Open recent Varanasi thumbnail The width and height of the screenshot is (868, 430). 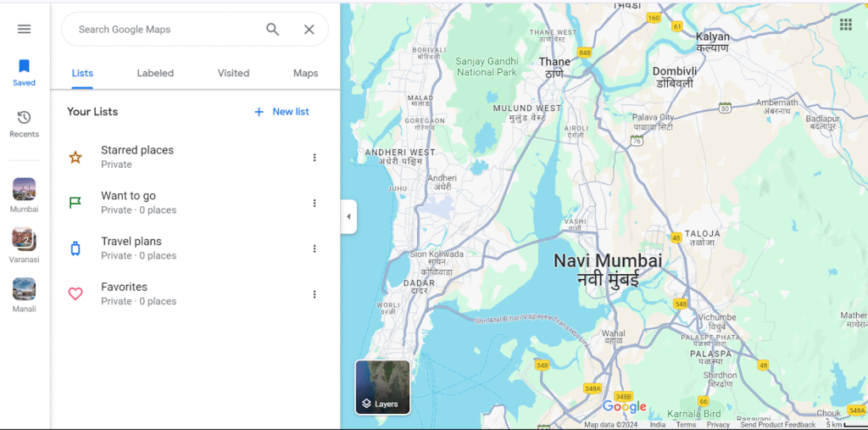click(x=24, y=239)
